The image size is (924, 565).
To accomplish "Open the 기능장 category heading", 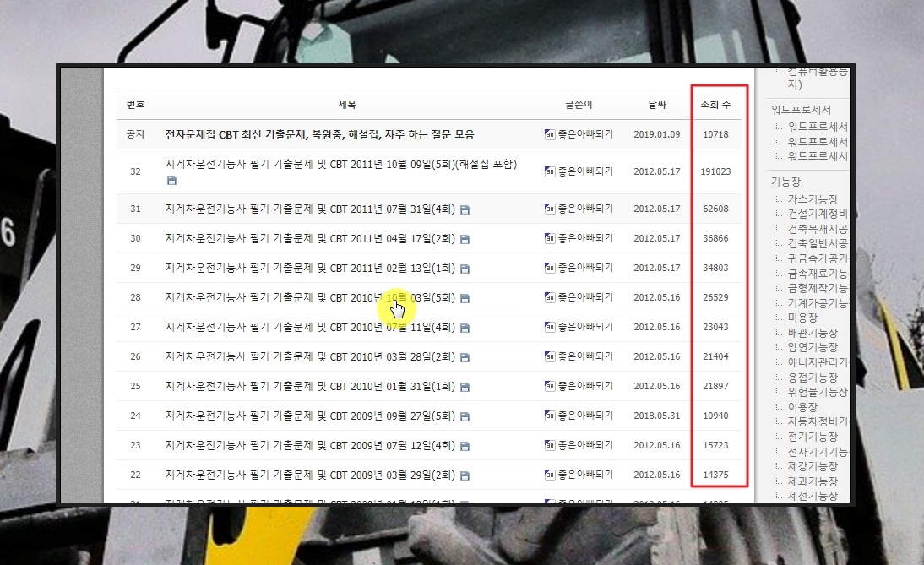I will click(785, 182).
